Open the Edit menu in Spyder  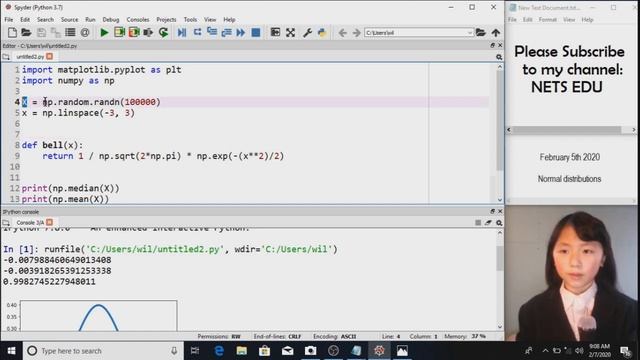[25, 20]
